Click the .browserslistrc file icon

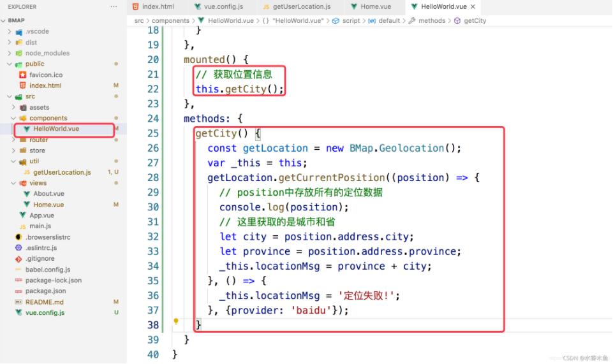18,237
